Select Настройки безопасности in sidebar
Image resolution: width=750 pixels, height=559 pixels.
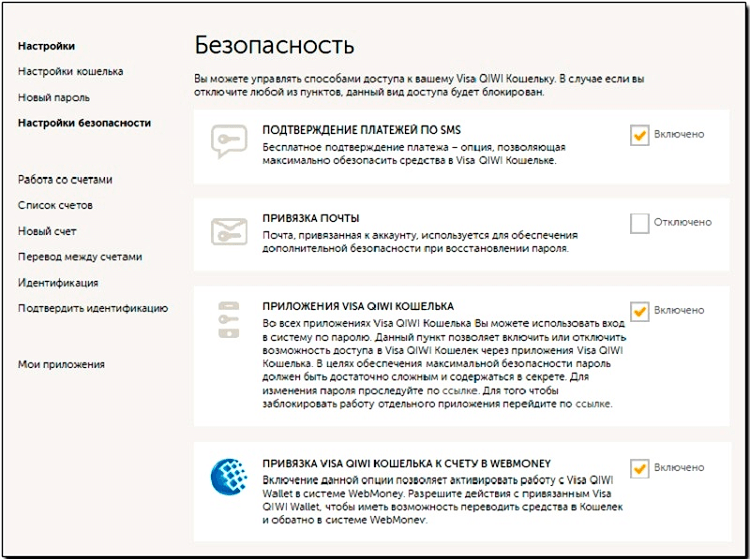point(84,123)
